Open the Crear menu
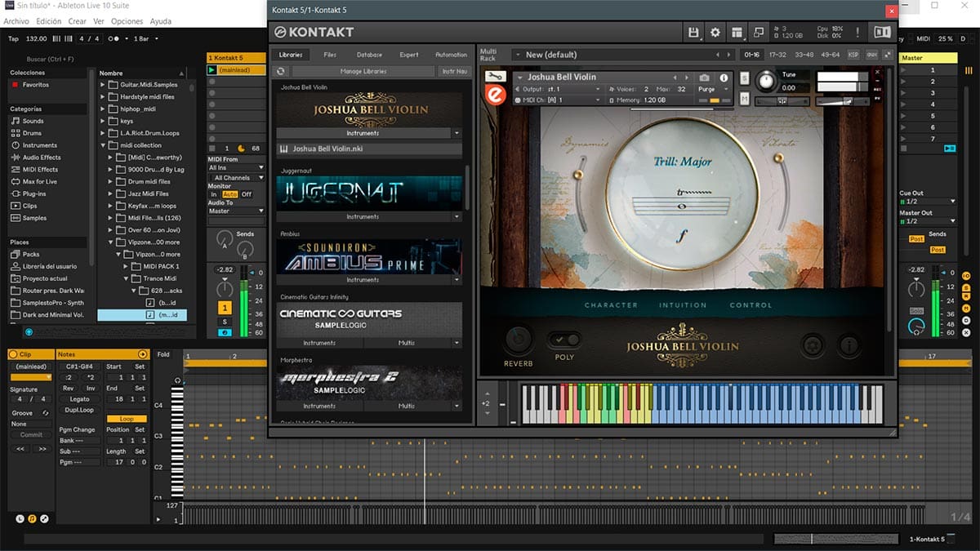The image size is (980, 551). [77, 21]
